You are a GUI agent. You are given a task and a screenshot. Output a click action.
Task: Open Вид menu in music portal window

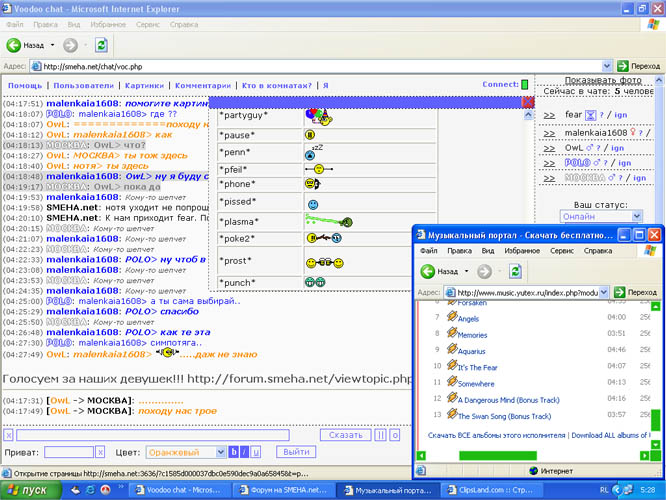488,251
